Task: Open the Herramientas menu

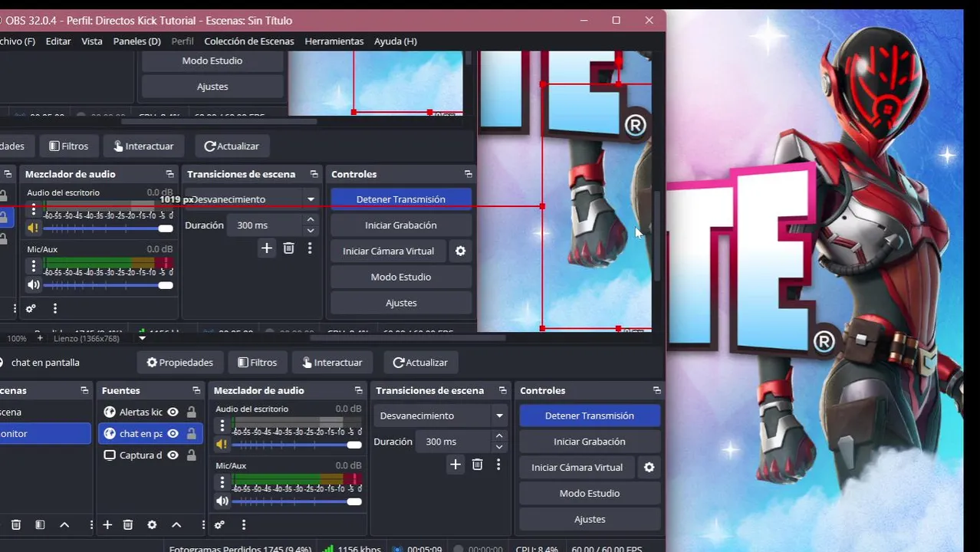Action: 334,41
